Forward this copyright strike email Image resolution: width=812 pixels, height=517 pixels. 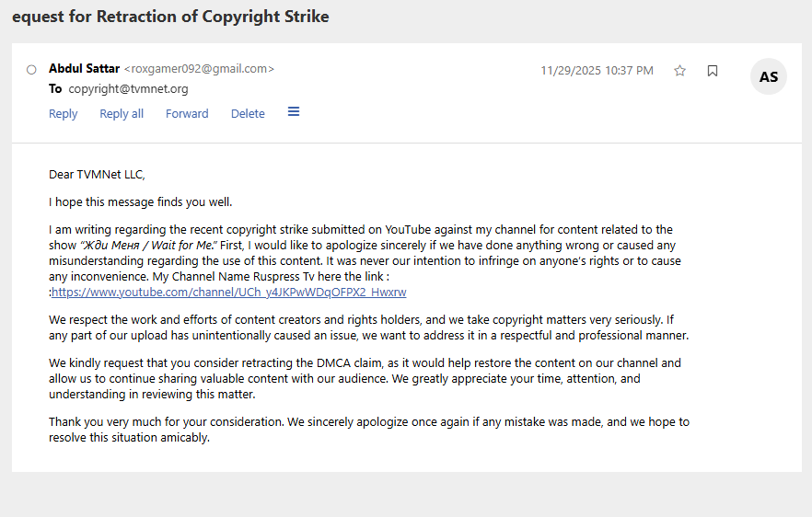pos(187,113)
